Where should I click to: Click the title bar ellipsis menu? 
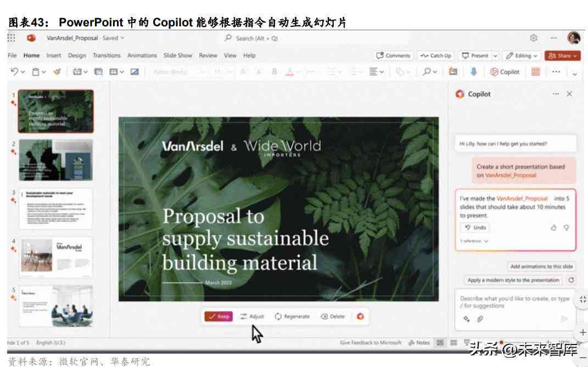pyautogui.click(x=554, y=38)
